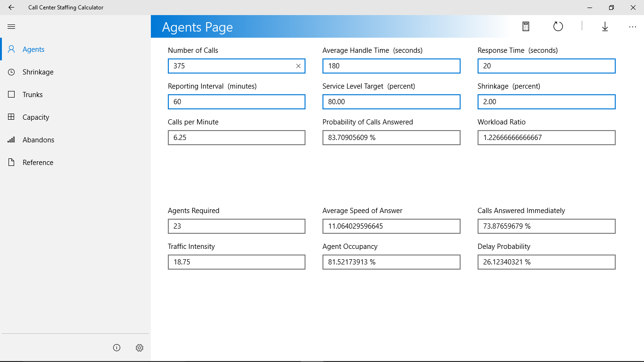Focus the Response Time seconds field
Screen dimensions: 644x362
[x=546, y=66]
